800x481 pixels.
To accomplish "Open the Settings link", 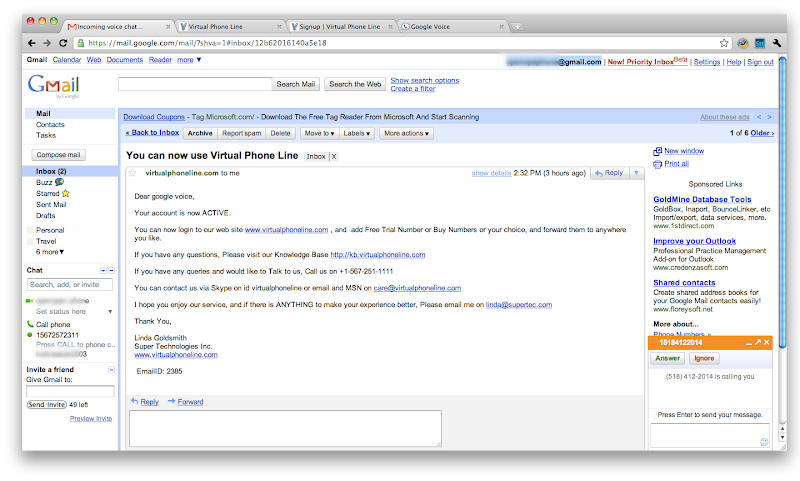I will 707,62.
